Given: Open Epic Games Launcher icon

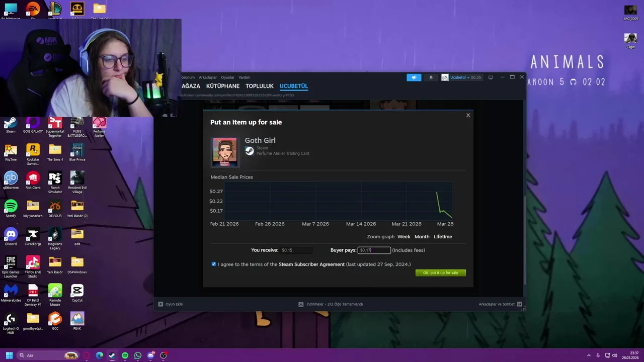Looking at the screenshot, I should tap(11, 267).
